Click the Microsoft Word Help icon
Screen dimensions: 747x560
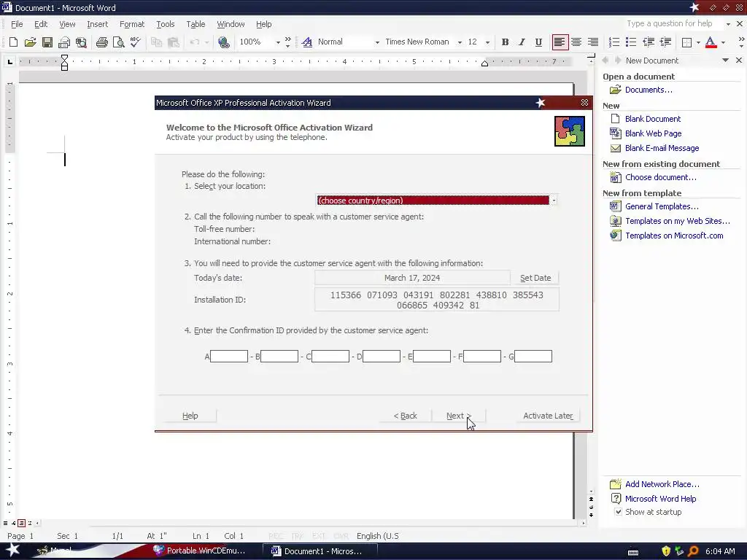[616, 499]
